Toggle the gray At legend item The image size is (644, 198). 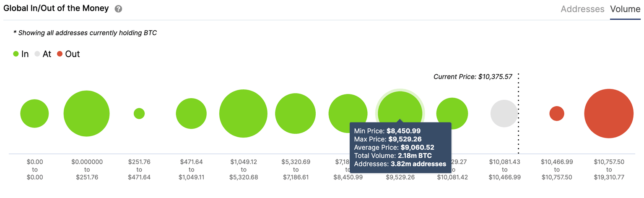(x=43, y=54)
